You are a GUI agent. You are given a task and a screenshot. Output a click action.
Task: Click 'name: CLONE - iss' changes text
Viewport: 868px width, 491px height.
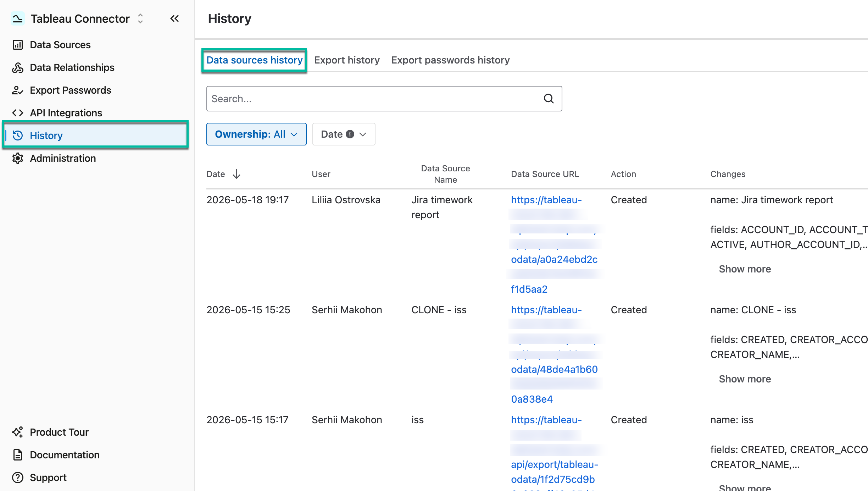[753, 310]
